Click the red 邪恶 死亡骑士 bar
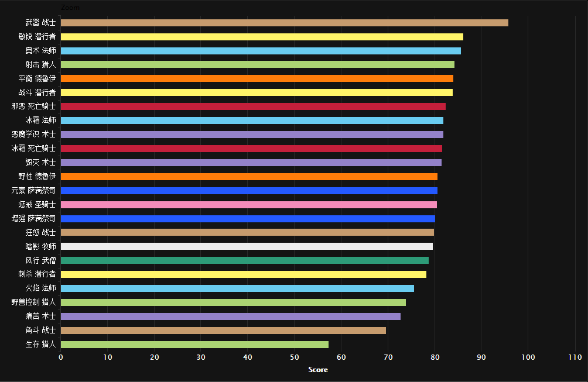 tap(253, 106)
